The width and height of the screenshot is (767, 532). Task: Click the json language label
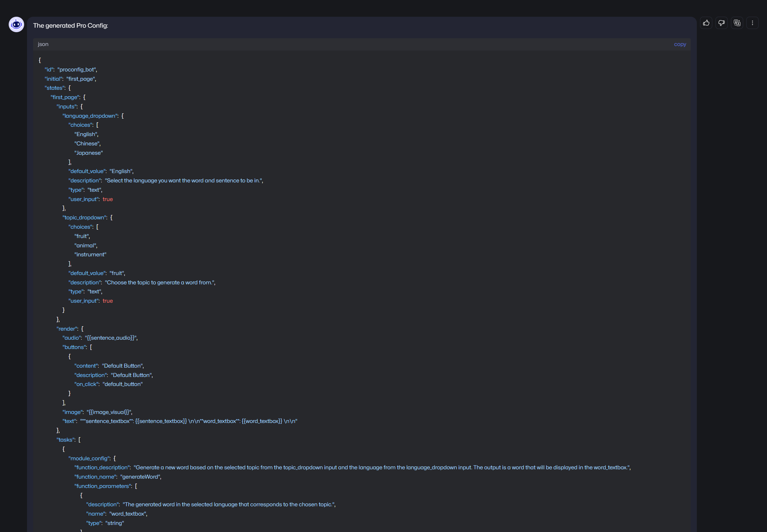[x=43, y=44]
